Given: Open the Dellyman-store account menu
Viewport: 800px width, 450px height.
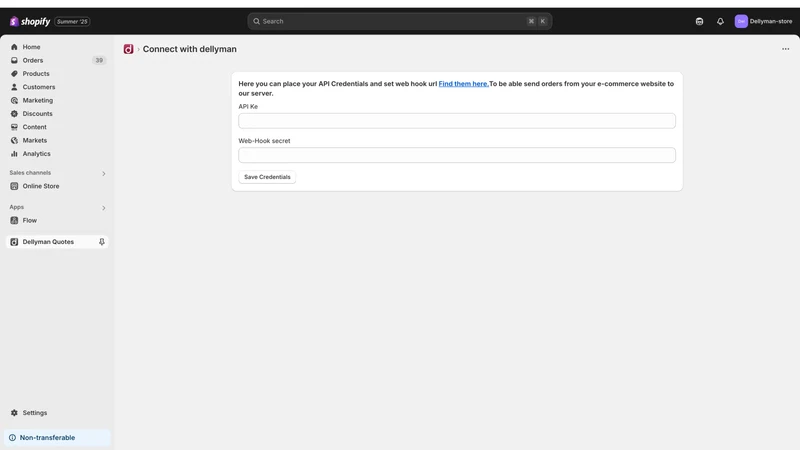Looking at the screenshot, I should click(763, 21).
